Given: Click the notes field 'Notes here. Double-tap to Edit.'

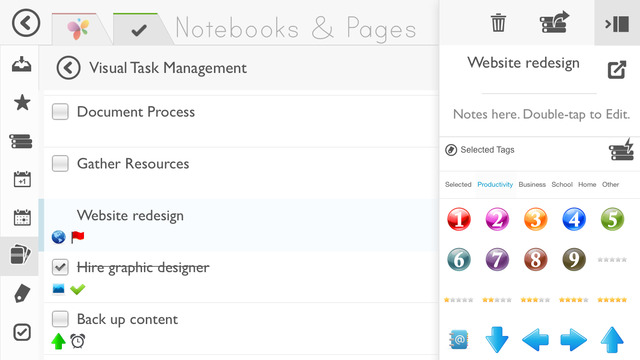Looking at the screenshot, I should coord(541,114).
